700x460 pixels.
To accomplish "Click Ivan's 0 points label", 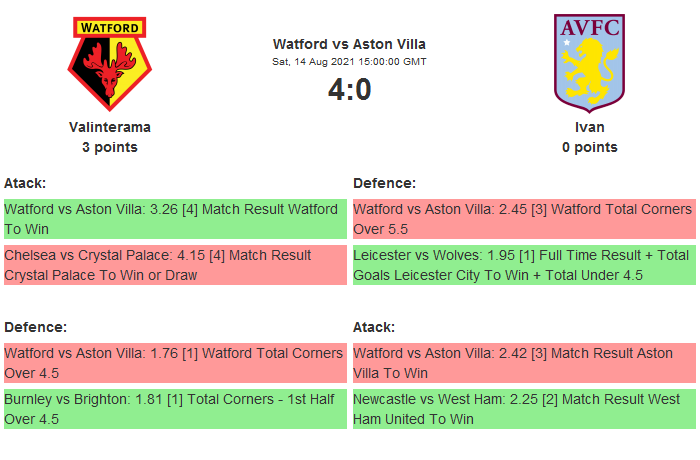I will click(x=589, y=147).
